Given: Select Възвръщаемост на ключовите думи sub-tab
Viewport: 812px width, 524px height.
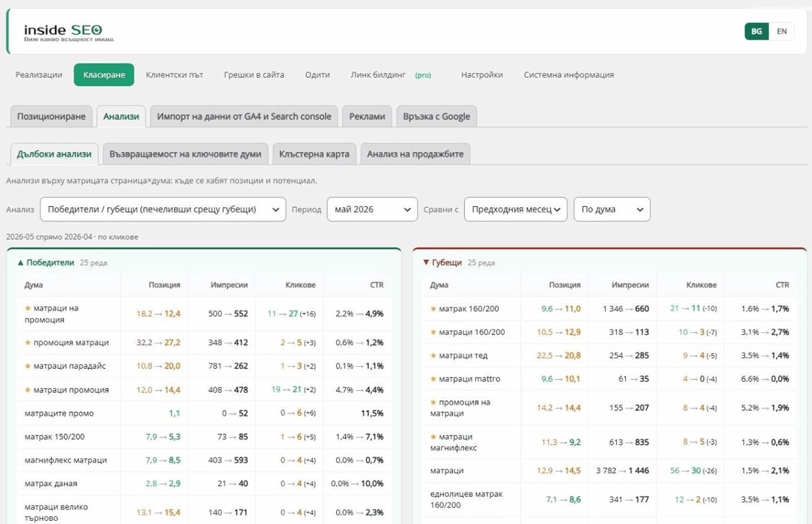Looking at the screenshot, I should [185, 154].
